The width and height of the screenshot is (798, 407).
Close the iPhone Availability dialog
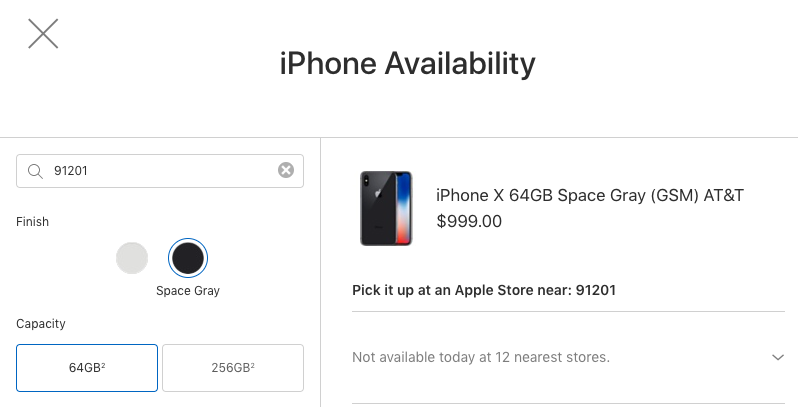[43, 34]
